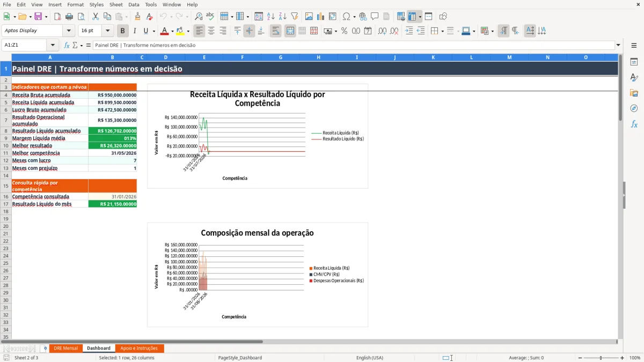
Task: Expand the formula bar arrow
Action: pyautogui.click(x=618, y=45)
